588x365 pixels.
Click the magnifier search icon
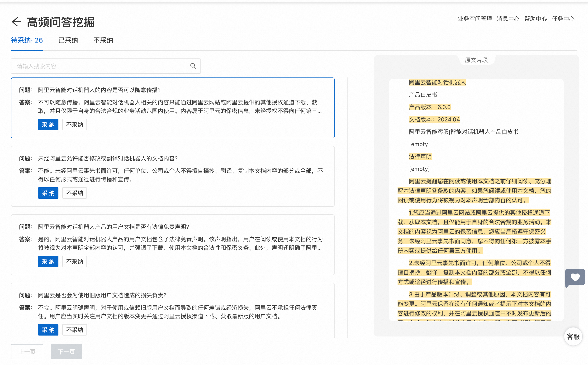coord(193,66)
